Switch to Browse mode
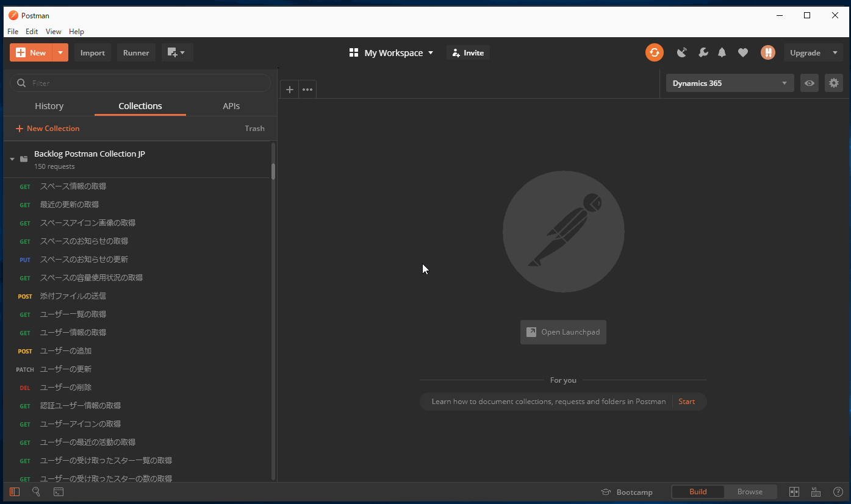This screenshot has width=851, height=504. pos(750,492)
